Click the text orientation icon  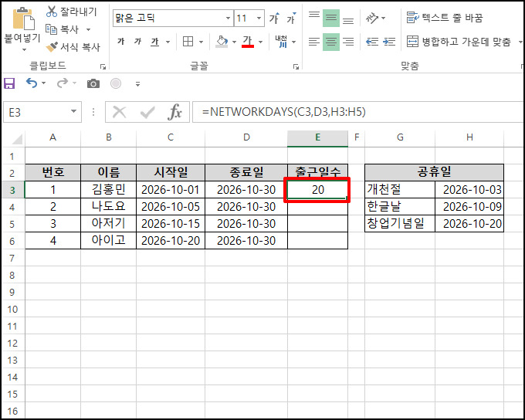372,18
